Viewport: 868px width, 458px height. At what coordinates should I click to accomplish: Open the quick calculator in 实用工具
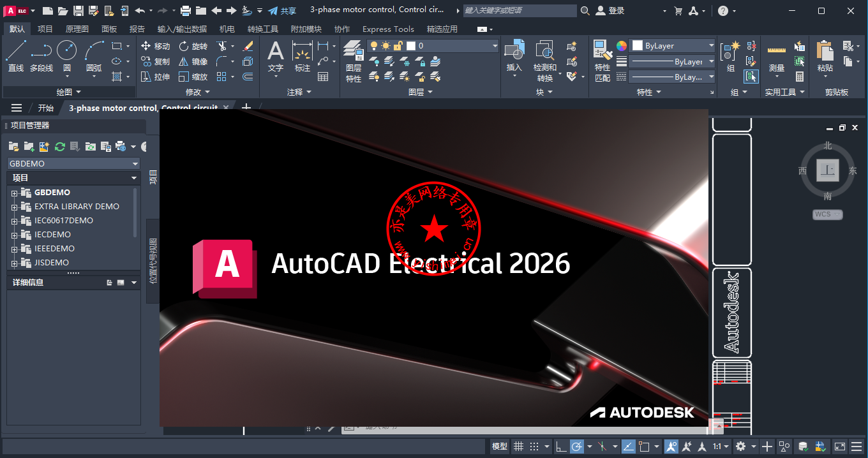(x=799, y=77)
